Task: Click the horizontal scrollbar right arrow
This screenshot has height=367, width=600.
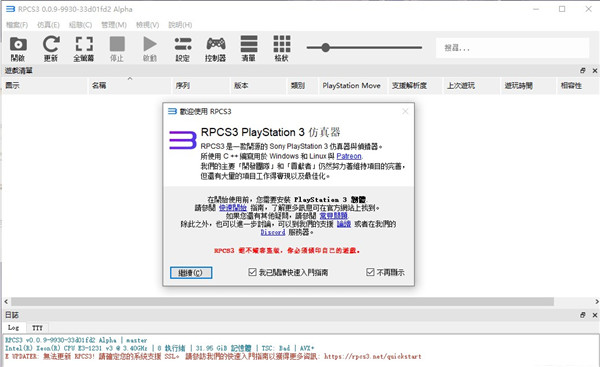Action: click(x=596, y=302)
